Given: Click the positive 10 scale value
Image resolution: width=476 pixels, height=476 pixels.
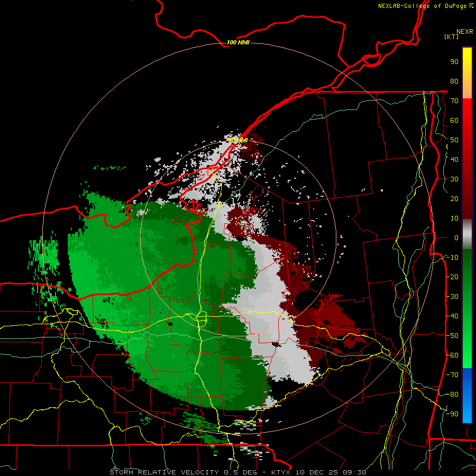Looking at the screenshot, I should pyautogui.click(x=454, y=218).
